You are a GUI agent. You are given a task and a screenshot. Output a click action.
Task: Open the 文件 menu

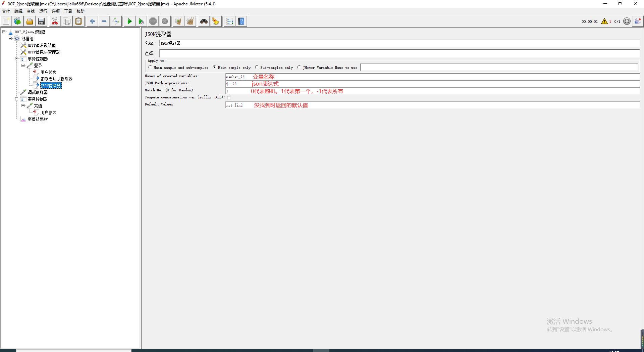pos(6,11)
